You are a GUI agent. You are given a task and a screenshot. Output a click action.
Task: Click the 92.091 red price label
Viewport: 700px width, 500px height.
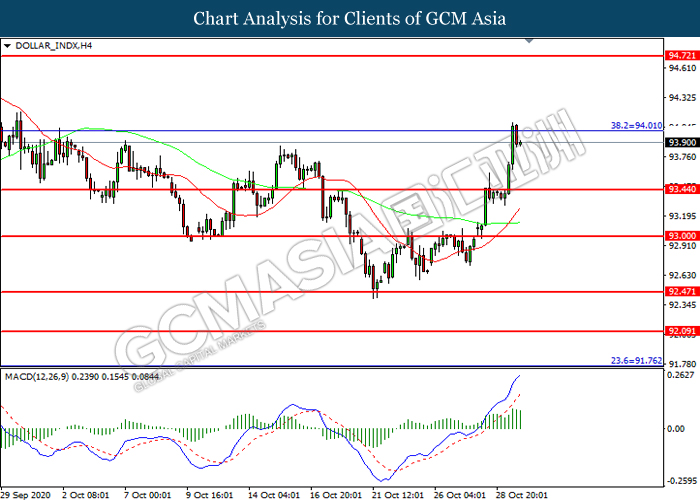point(680,330)
